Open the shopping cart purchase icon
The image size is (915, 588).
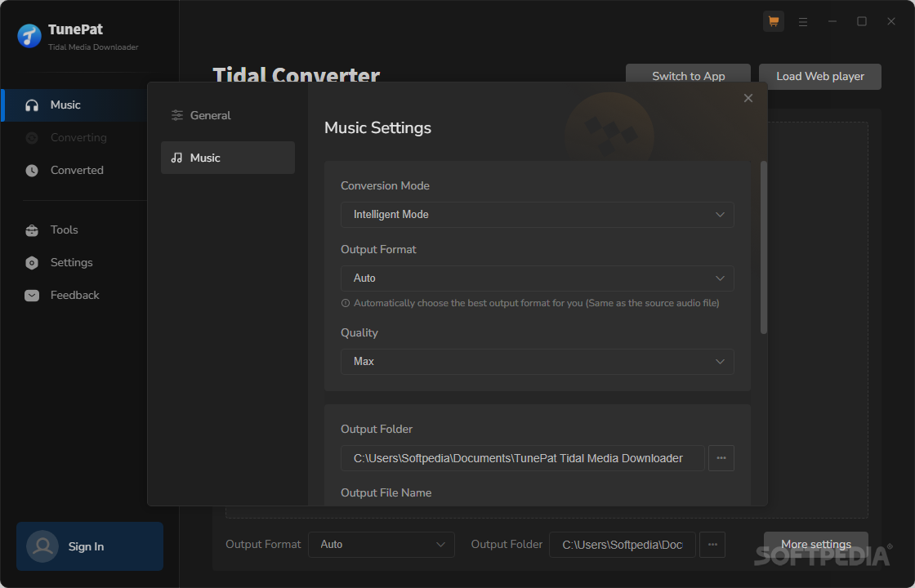pyautogui.click(x=773, y=21)
